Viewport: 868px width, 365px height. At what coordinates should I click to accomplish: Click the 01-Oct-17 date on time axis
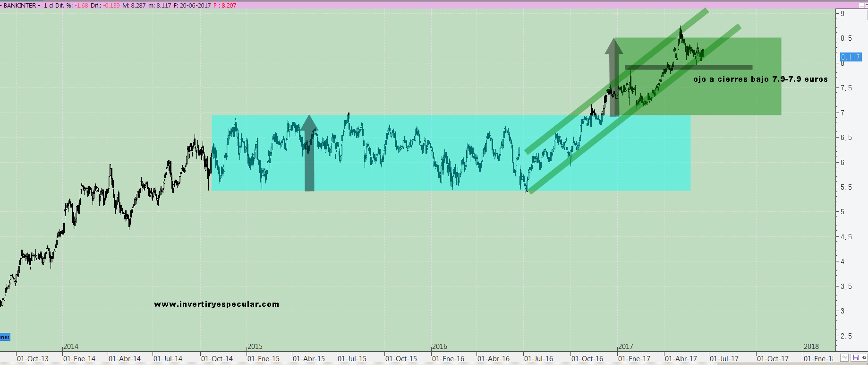pyautogui.click(x=773, y=359)
